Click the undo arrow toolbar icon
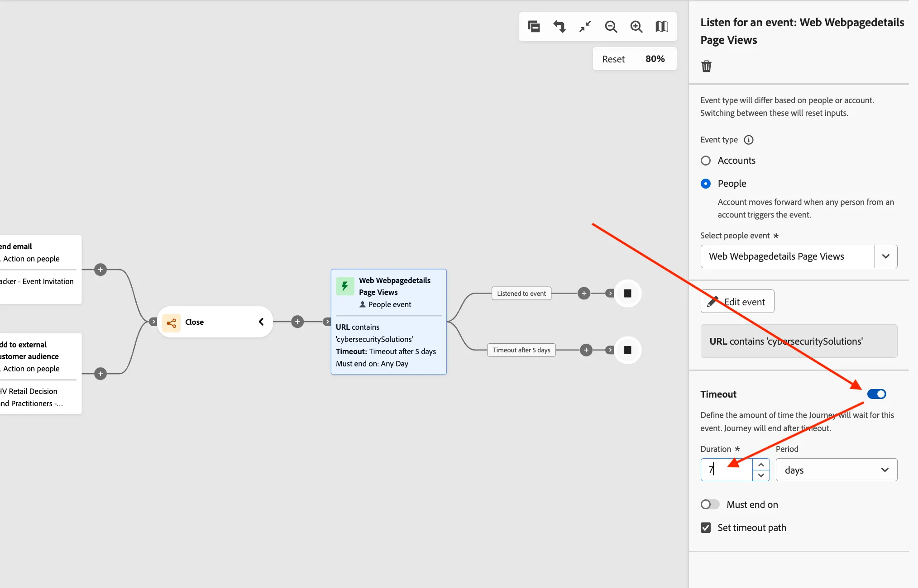Image resolution: width=918 pixels, height=588 pixels. click(x=559, y=27)
